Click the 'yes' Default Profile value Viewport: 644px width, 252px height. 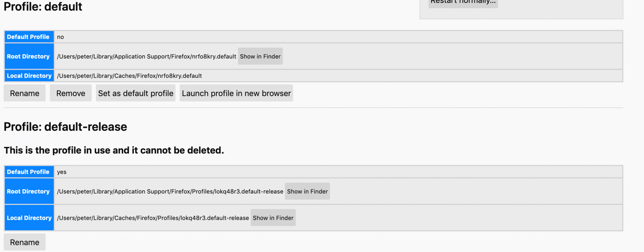[62, 172]
